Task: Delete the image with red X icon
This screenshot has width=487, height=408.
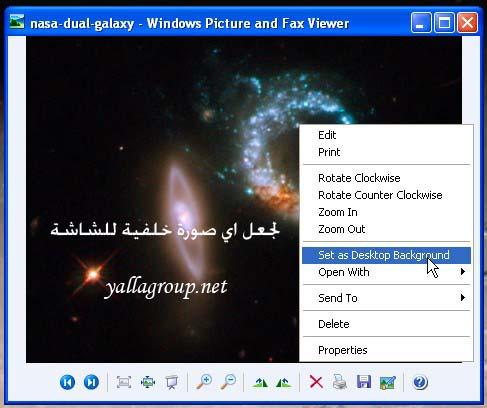Action: (316, 382)
